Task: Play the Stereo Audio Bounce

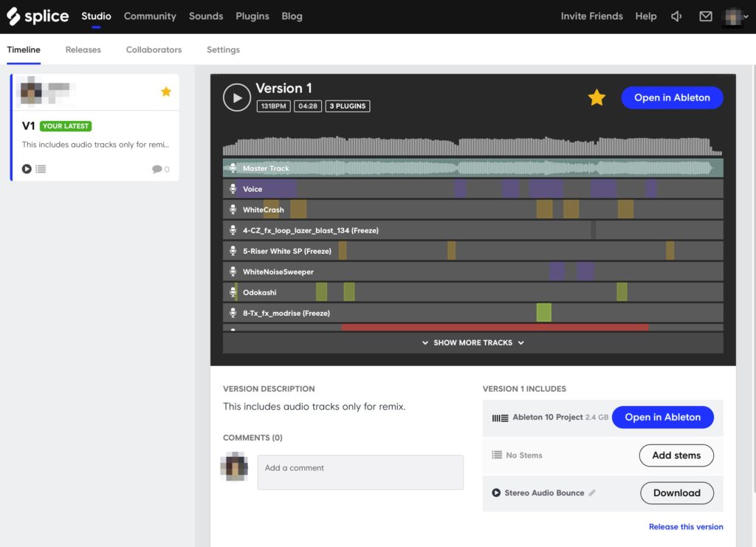Action: tap(495, 492)
